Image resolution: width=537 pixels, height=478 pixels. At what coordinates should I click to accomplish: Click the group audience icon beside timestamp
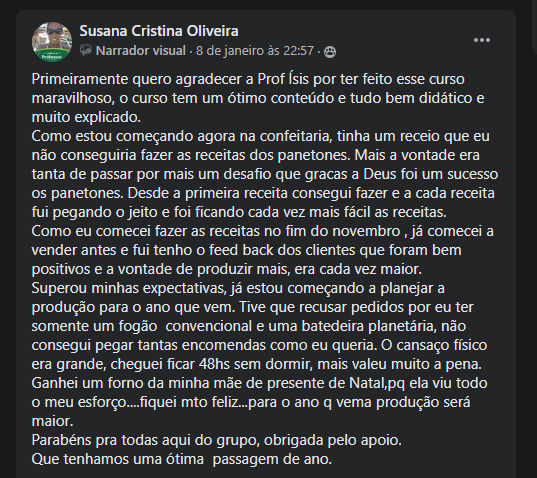330,52
